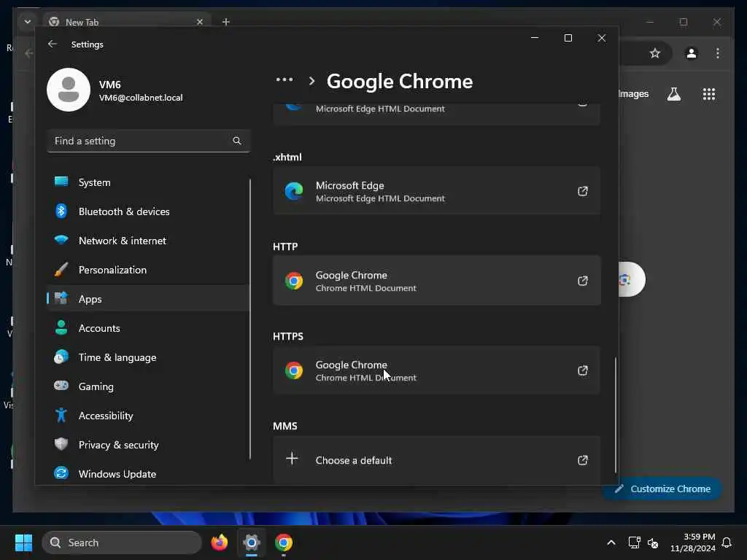Focus the Find a setting field
Image resolution: width=747 pixels, height=560 pixels.
149,141
